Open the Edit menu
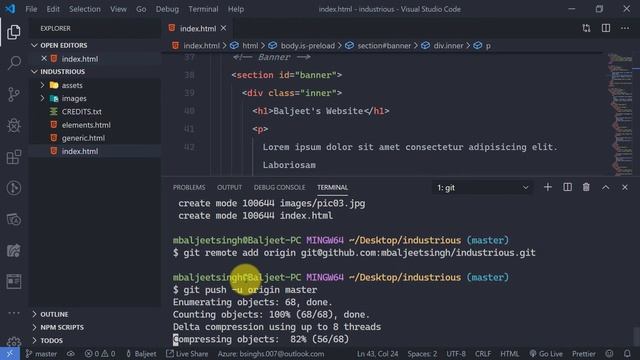The image size is (640, 360). point(53,9)
